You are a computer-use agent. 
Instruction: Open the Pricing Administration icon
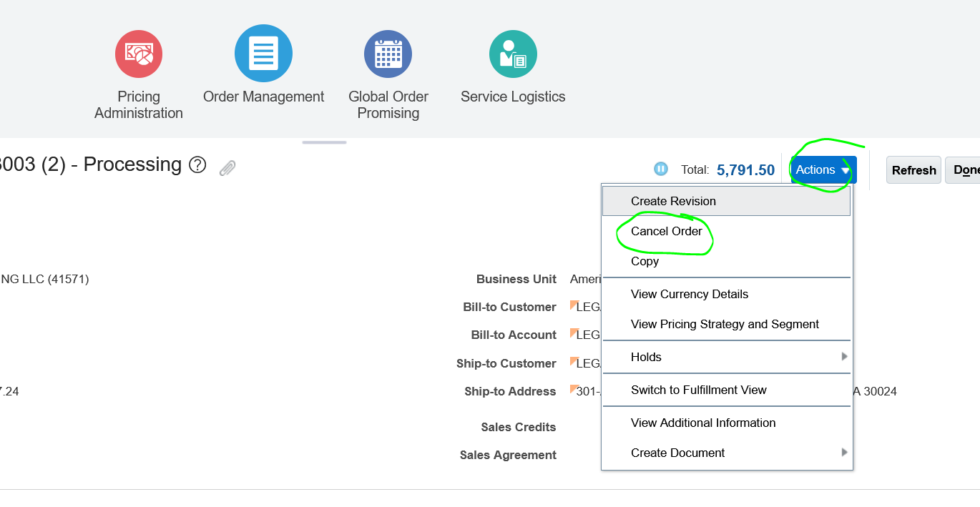tap(139, 54)
